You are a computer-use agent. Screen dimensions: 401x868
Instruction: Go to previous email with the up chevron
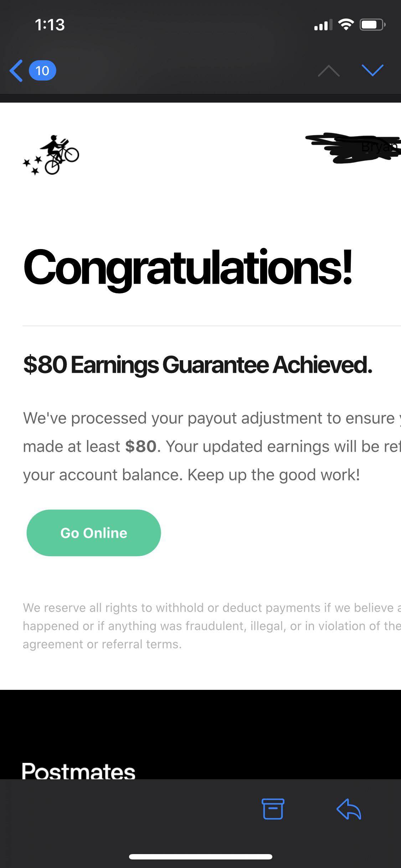click(x=328, y=71)
